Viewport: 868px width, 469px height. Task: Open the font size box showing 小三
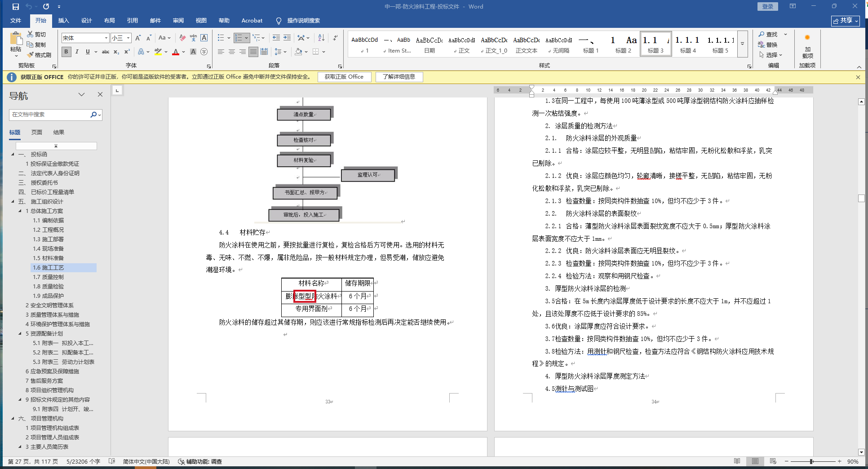[x=121, y=38]
